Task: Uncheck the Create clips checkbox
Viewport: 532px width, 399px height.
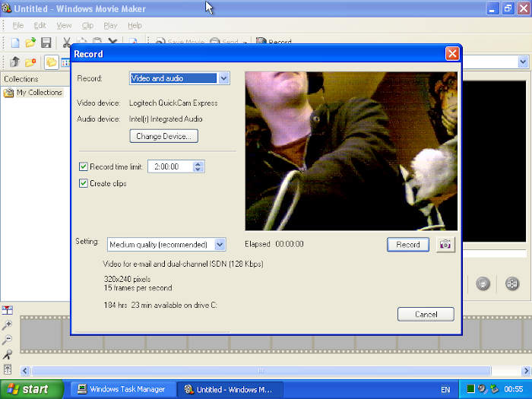Action: [x=84, y=183]
